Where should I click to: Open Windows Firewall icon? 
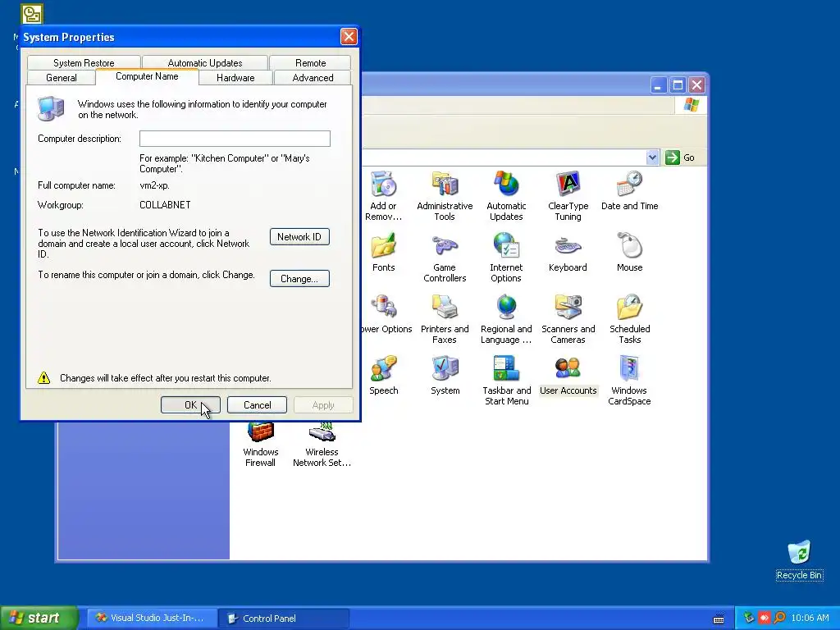click(x=260, y=445)
